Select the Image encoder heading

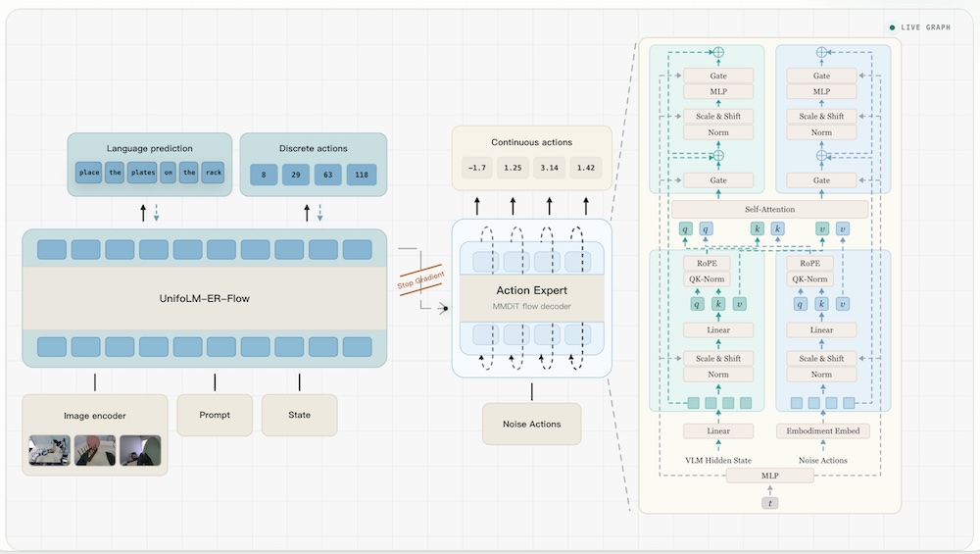pos(94,416)
